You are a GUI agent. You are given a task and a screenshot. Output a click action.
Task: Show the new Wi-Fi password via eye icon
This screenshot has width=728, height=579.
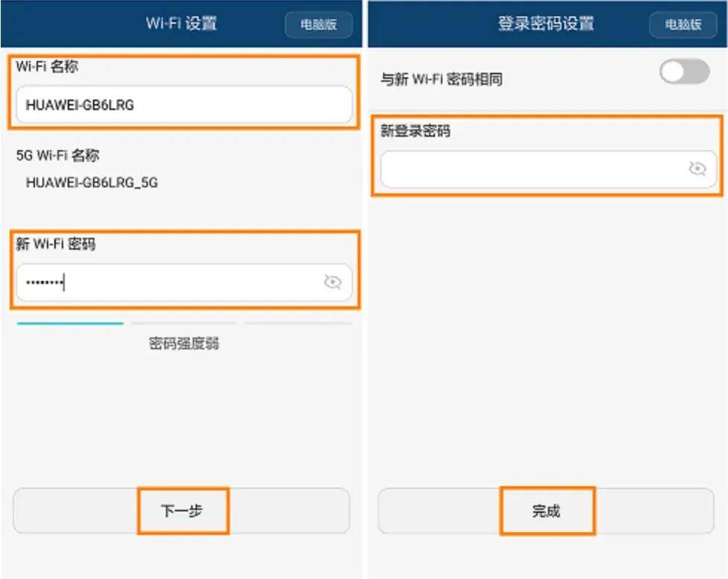[x=332, y=282]
